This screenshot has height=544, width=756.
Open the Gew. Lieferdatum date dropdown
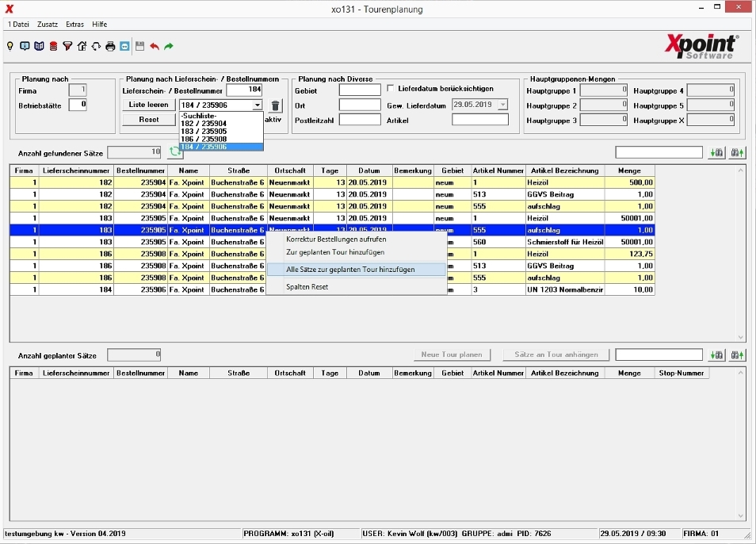click(x=503, y=104)
